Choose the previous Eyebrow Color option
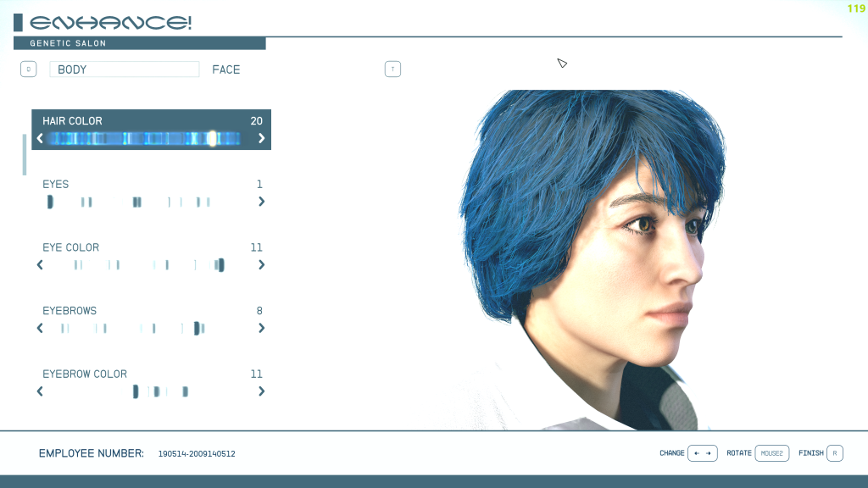The image size is (868, 488). [x=40, y=391]
